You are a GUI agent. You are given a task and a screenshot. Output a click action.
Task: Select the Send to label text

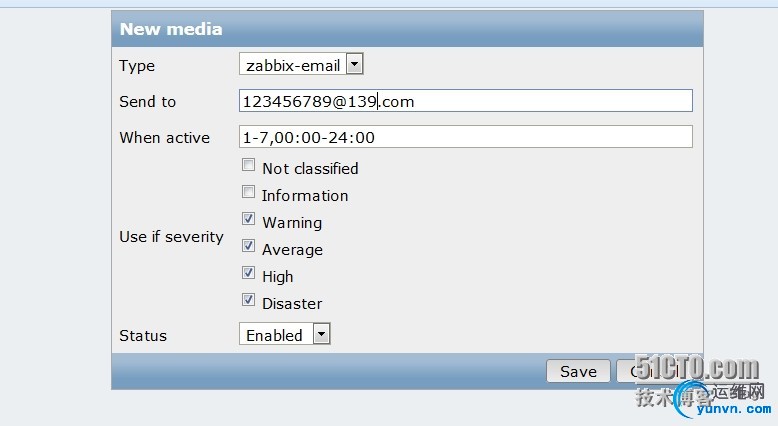pos(147,102)
